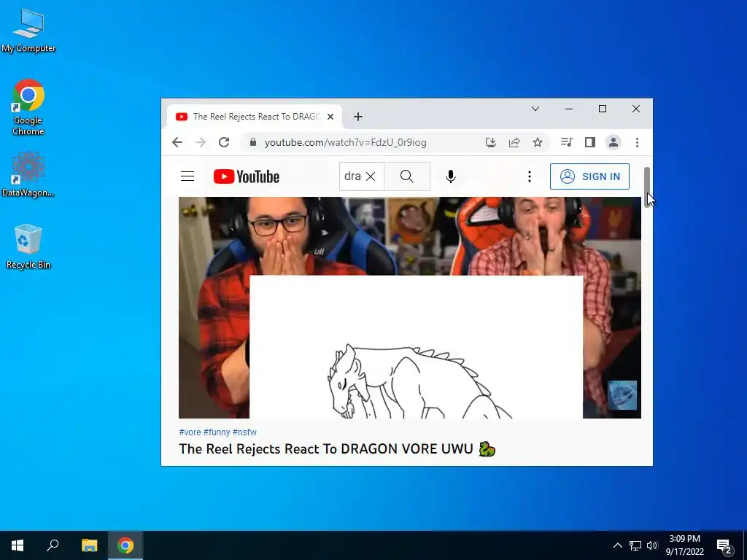This screenshot has width=747, height=560.
Task: Expand the tab search chevron
Action: (535, 109)
